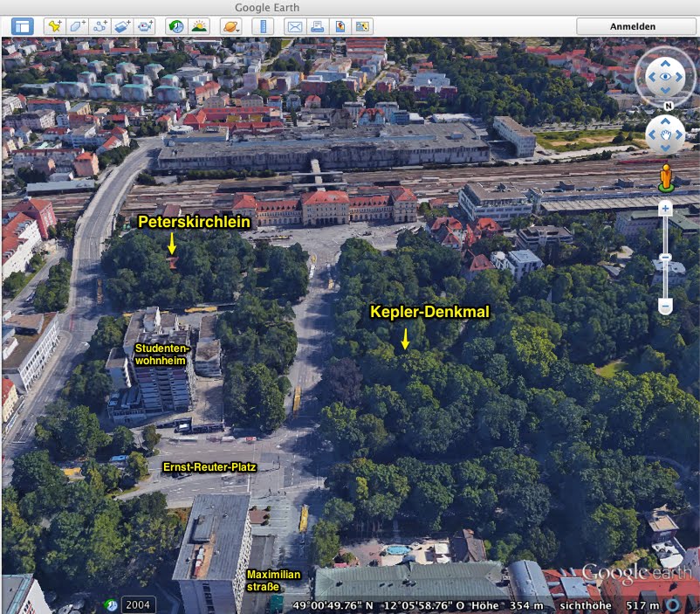
Task: Add a new path
Action: point(100,26)
